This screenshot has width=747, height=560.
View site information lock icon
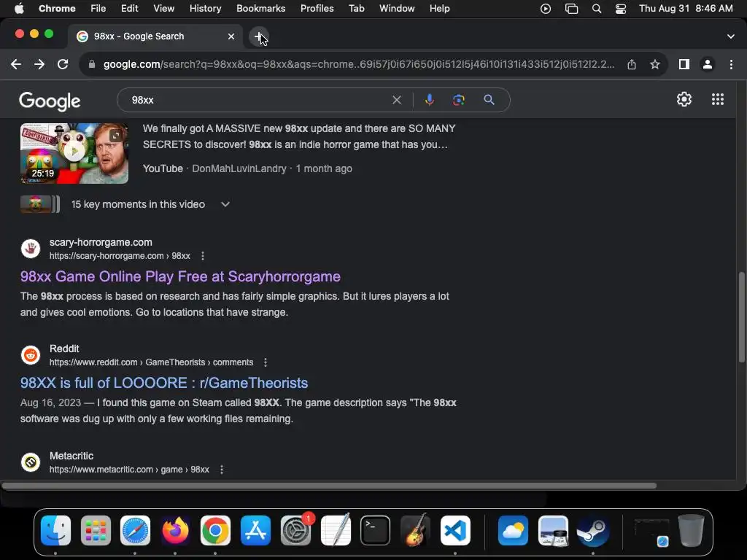pyautogui.click(x=93, y=64)
